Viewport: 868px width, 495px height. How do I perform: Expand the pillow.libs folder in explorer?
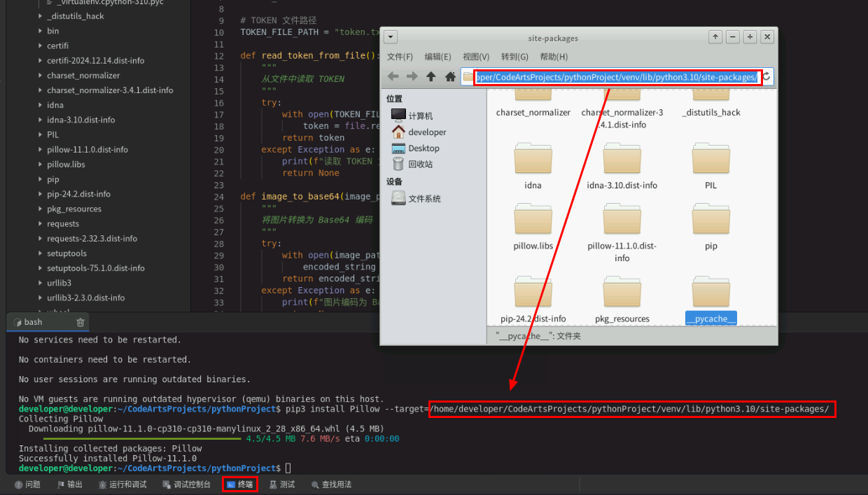coord(41,165)
